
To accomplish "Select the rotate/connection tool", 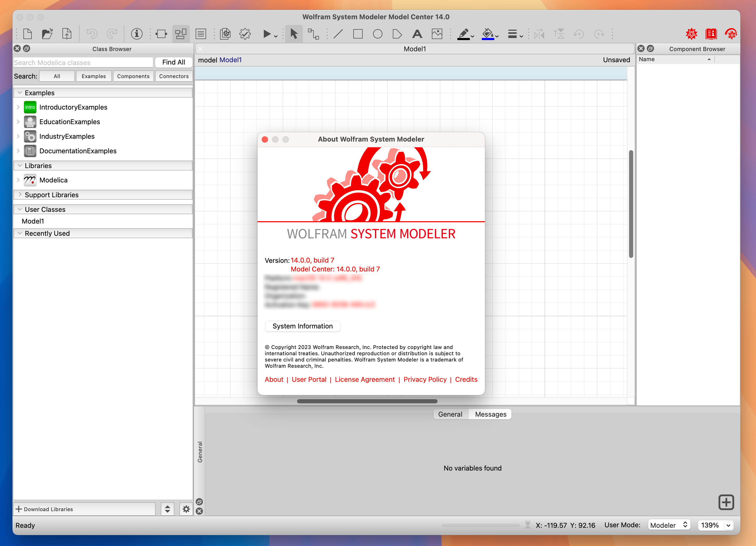I will [313, 34].
